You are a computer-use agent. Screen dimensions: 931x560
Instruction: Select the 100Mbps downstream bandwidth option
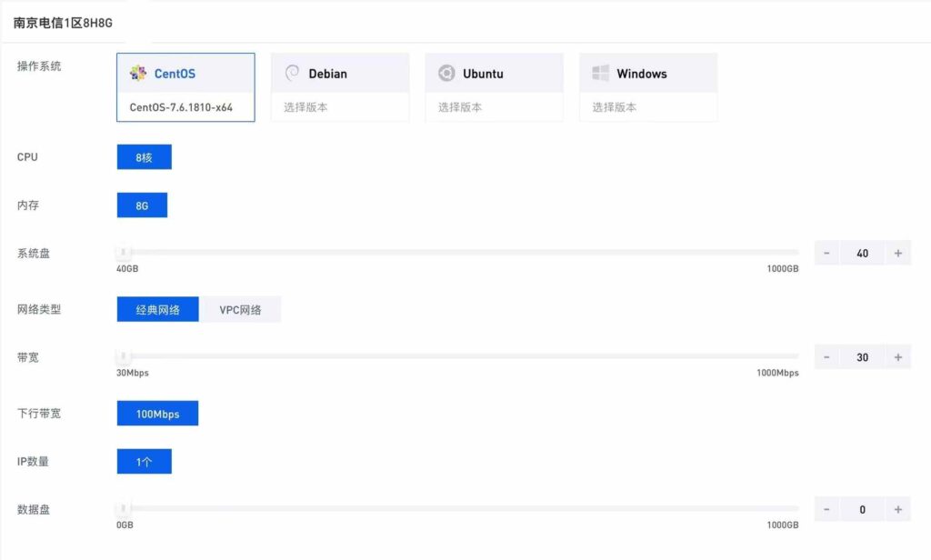157,414
